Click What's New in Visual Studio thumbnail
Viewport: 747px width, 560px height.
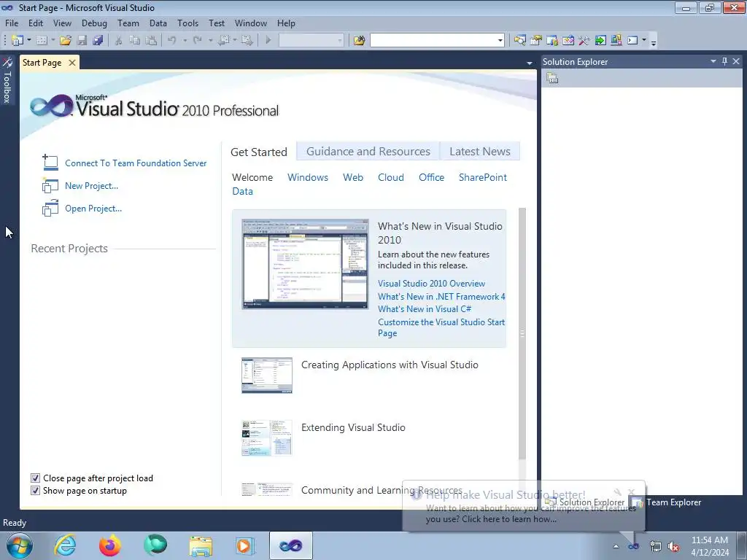click(305, 264)
